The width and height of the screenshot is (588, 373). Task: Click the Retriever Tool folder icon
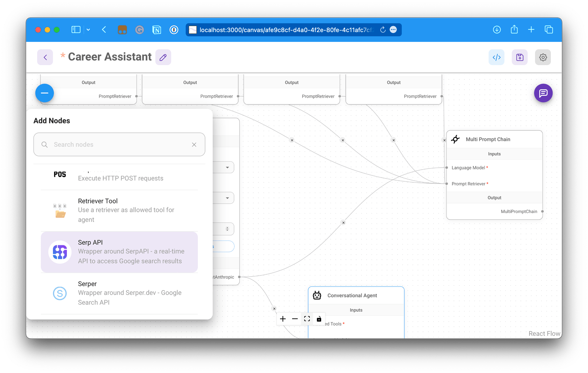point(60,210)
